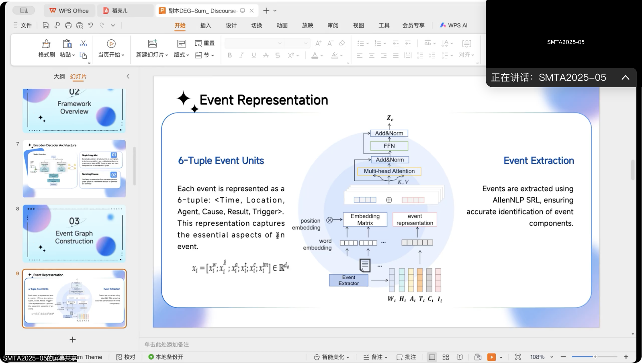642x364 pixels.
Task: Click Smart Beautify (智能美化) button
Action: pyautogui.click(x=331, y=357)
